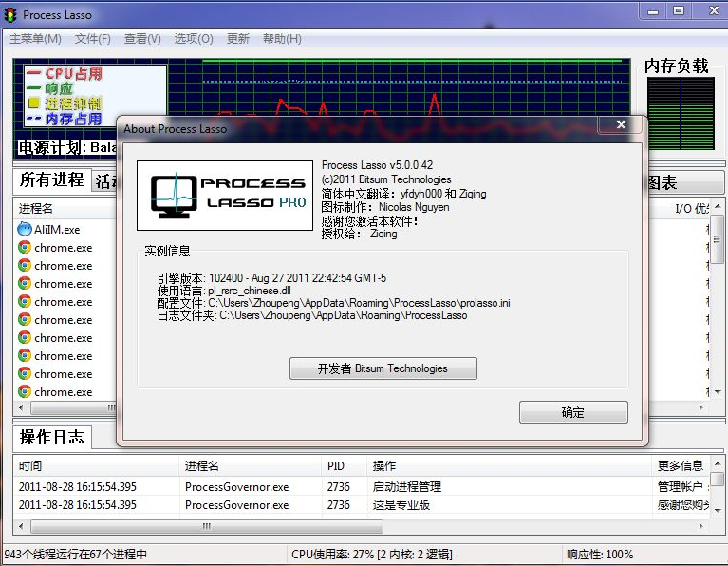Click log horizontal scrollbar right arrow
Image resolution: width=728 pixels, height=566 pixels.
701,526
